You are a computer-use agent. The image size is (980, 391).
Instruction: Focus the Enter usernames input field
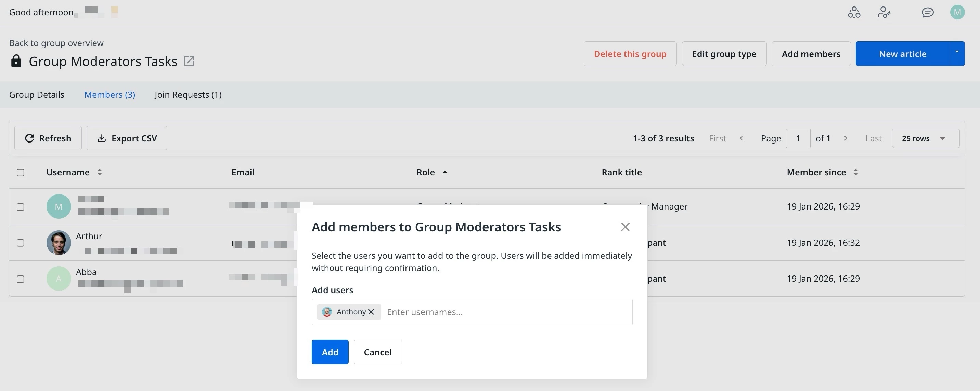coord(506,312)
